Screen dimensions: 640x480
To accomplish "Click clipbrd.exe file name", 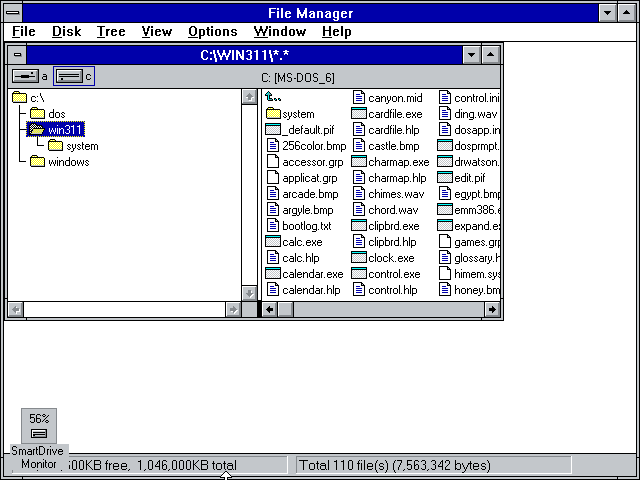I will click(394, 226).
